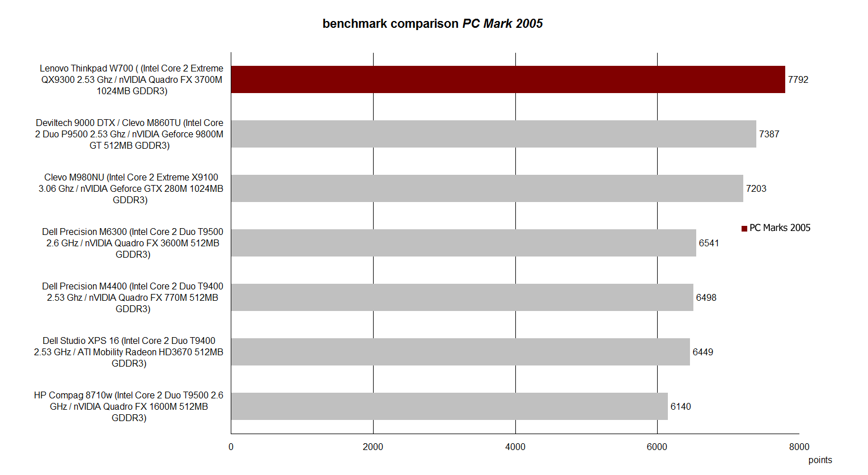Click the x-axis tick label 2000
The image size is (868, 475).
[x=373, y=447]
